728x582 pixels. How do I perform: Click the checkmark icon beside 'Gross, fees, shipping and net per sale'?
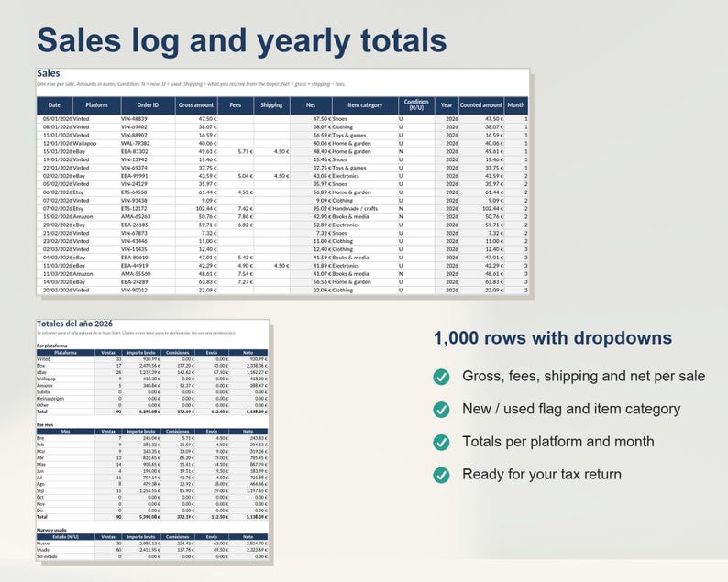pos(441,377)
